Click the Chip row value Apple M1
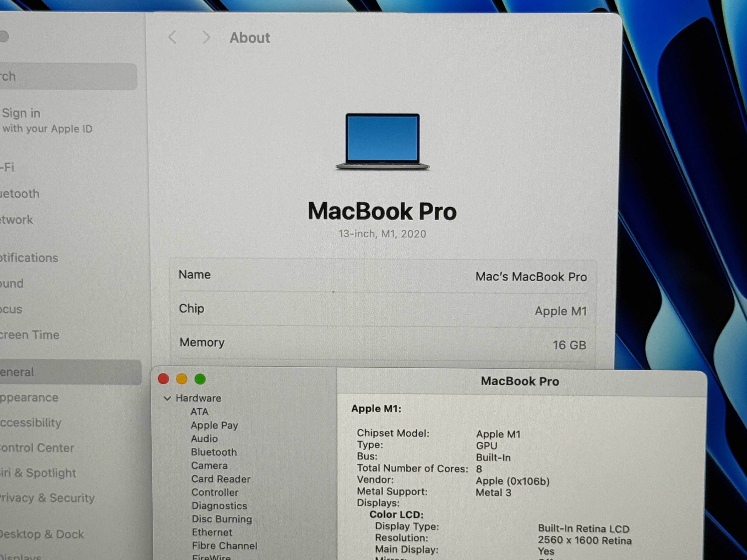Image resolution: width=747 pixels, height=560 pixels. pos(561,311)
